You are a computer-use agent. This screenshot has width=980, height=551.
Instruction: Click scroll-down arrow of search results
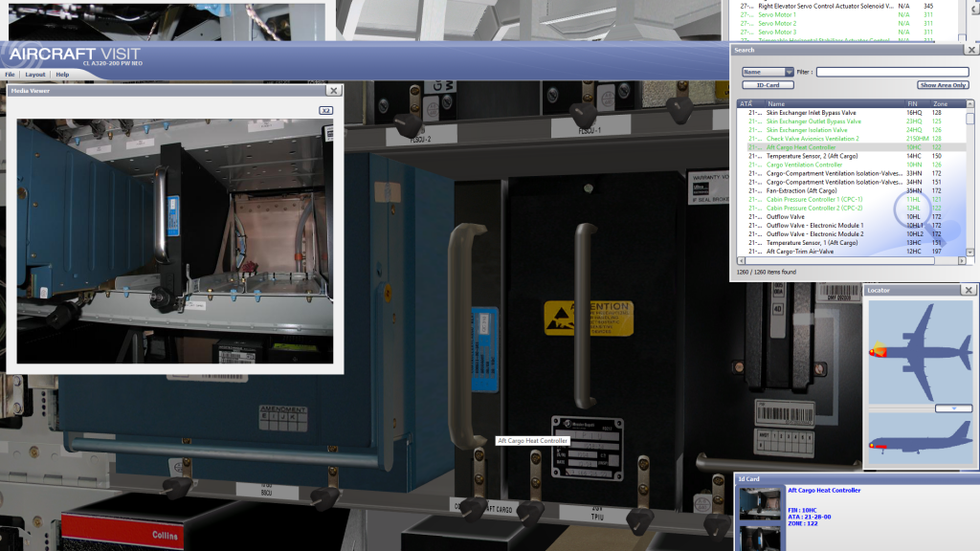[970, 253]
